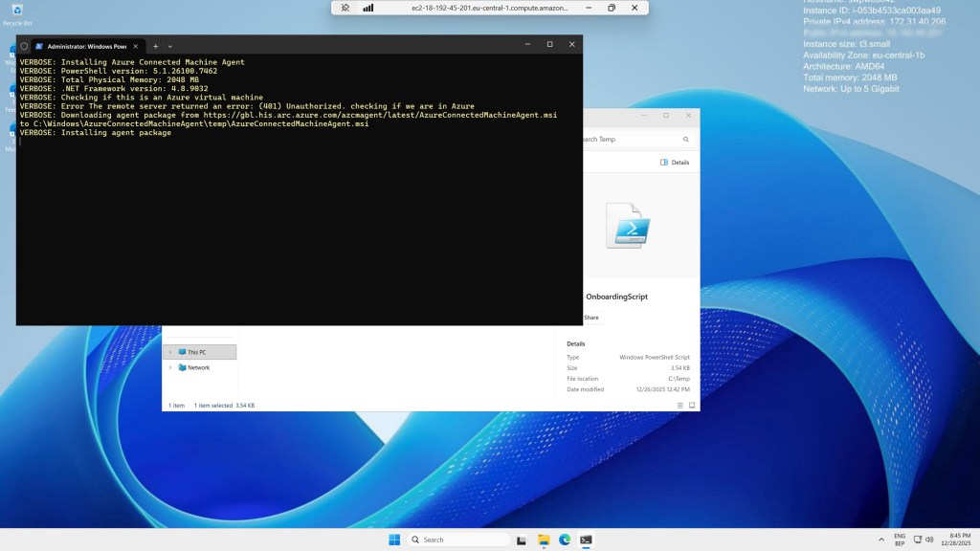Open File Explorer from the taskbar
This screenshot has height=551, width=980.
coord(543,540)
